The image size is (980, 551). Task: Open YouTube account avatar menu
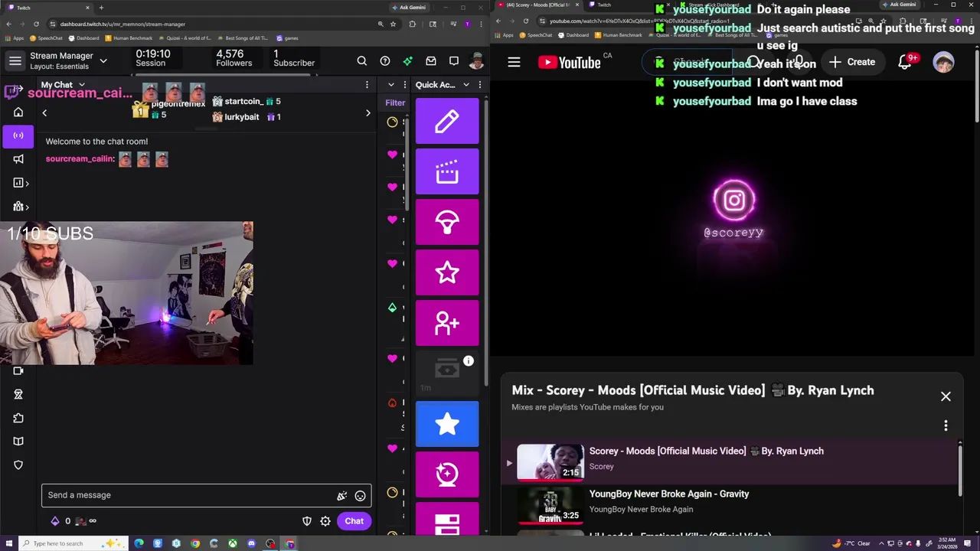click(x=943, y=62)
